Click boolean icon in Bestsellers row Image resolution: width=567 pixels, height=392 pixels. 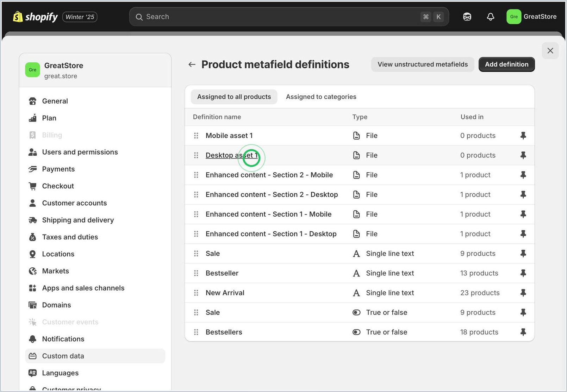(356, 332)
